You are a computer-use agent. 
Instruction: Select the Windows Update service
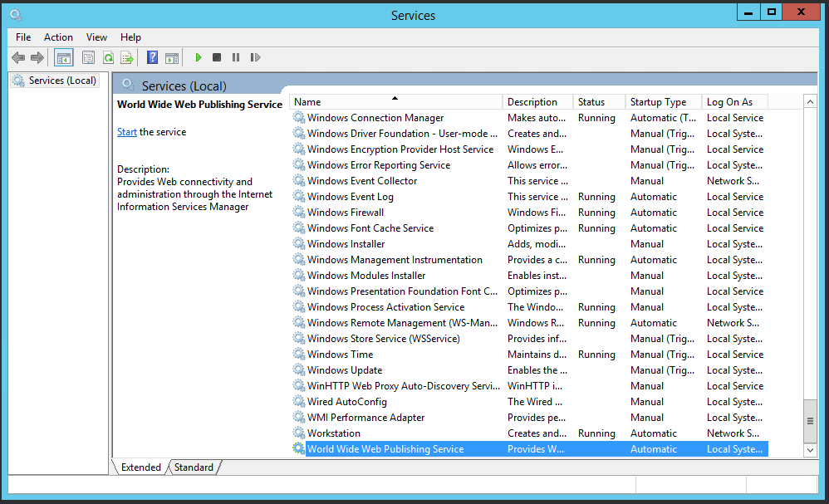[x=530, y=369]
